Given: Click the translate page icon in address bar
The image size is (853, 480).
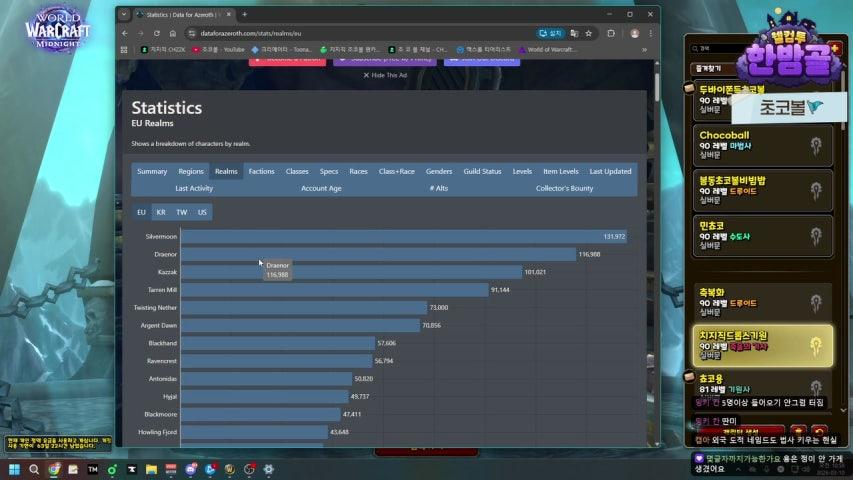Looking at the screenshot, I should tap(574, 33).
